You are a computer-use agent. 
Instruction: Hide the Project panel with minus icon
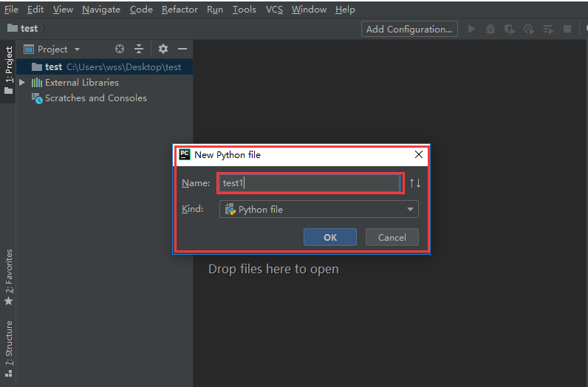[182, 49]
